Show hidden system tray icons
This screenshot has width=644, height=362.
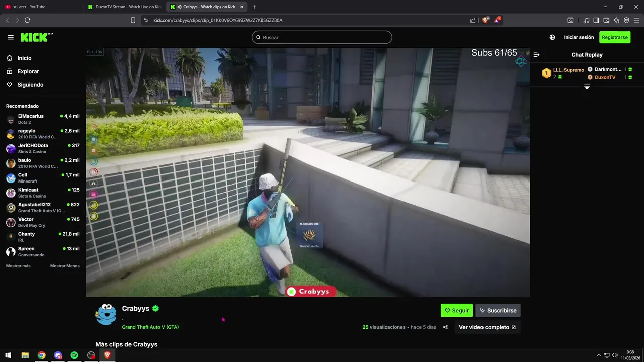click(x=598, y=355)
